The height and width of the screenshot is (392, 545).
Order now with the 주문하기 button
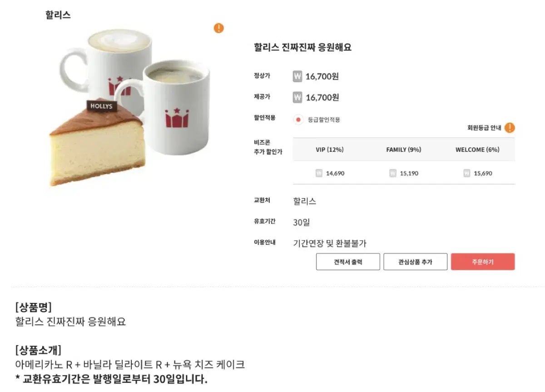coord(483,262)
